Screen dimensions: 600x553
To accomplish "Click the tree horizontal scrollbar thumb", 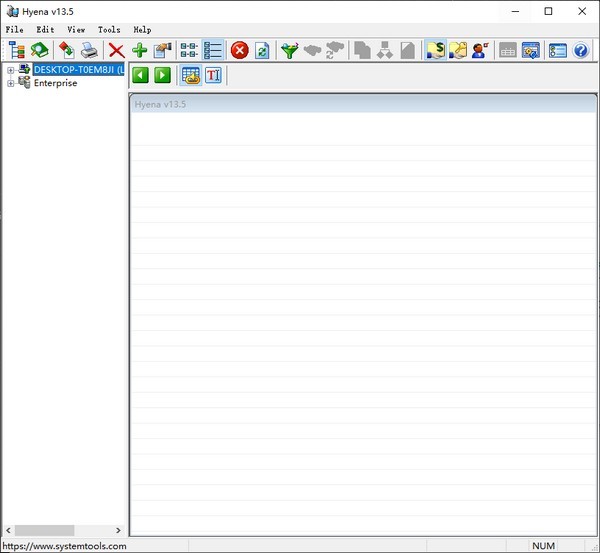I will click(44, 530).
